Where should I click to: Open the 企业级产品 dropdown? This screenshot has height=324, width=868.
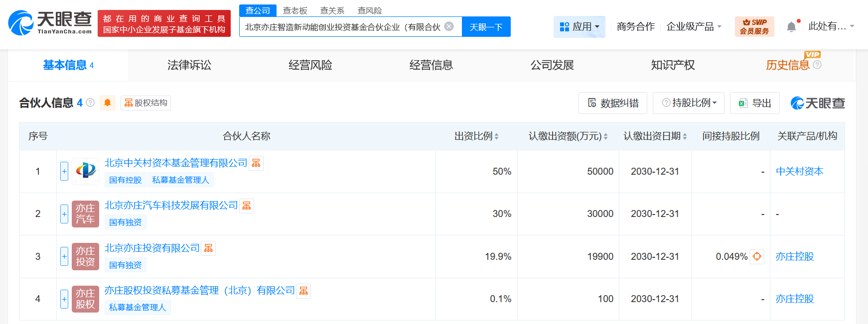pos(694,27)
